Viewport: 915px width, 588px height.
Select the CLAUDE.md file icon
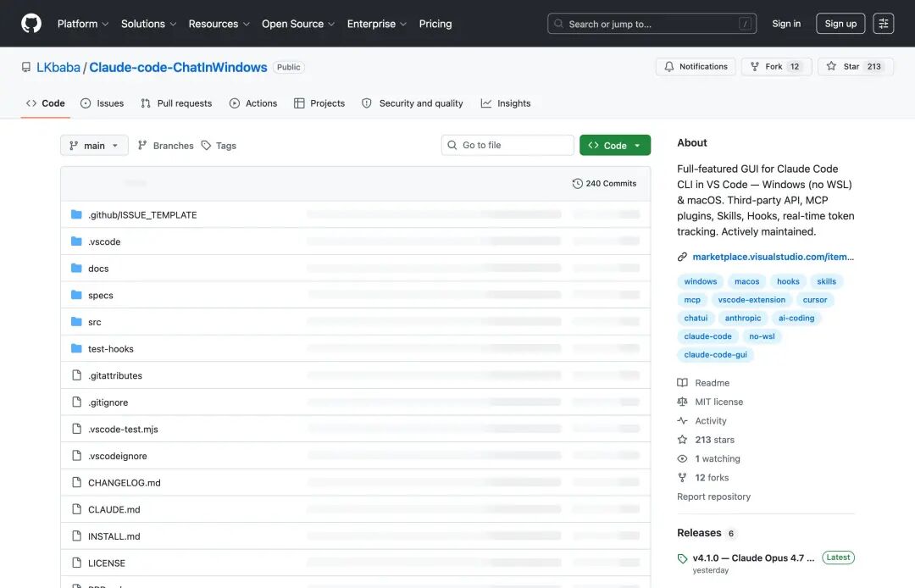(x=76, y=509)
